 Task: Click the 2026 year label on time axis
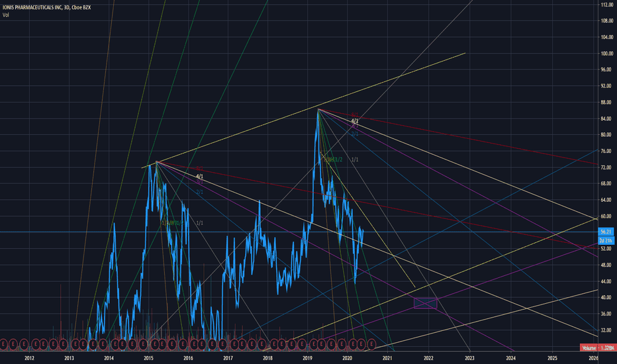pos(593,358)
